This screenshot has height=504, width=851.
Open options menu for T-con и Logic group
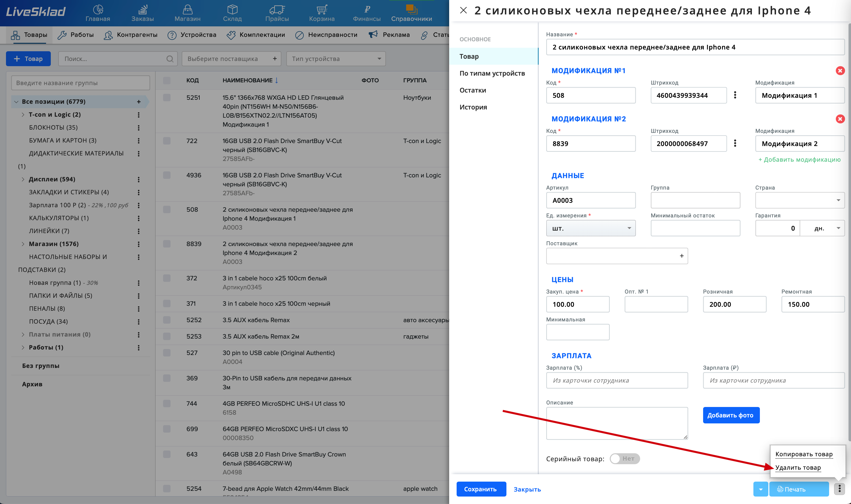139,115
